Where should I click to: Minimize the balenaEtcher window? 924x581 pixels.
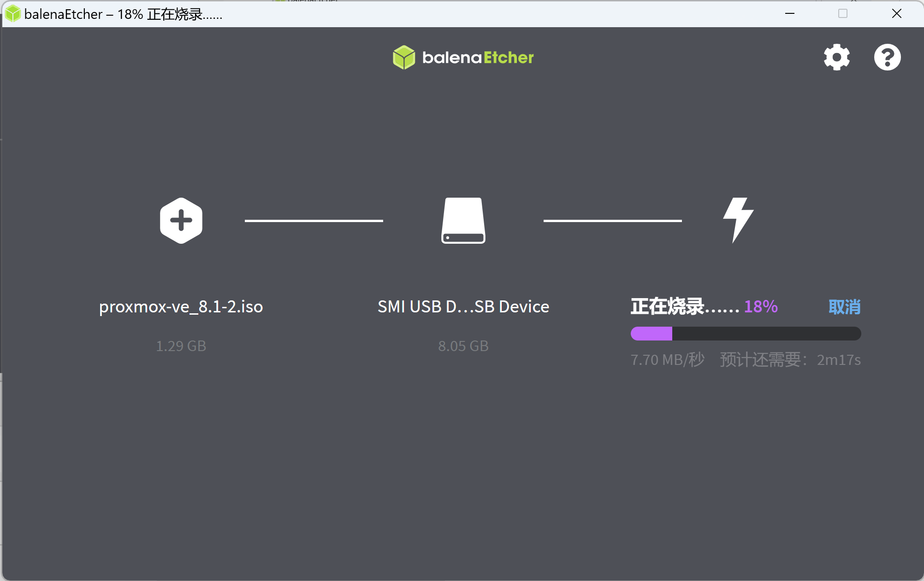(x=790, y=14)
